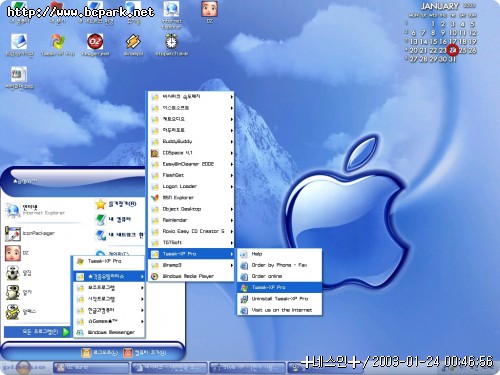The height and width of the screenshot is (375, 500).
Task: Expand the Rainlendar submenu arrow
Action: pyautogui.click(x=231, y=220)
